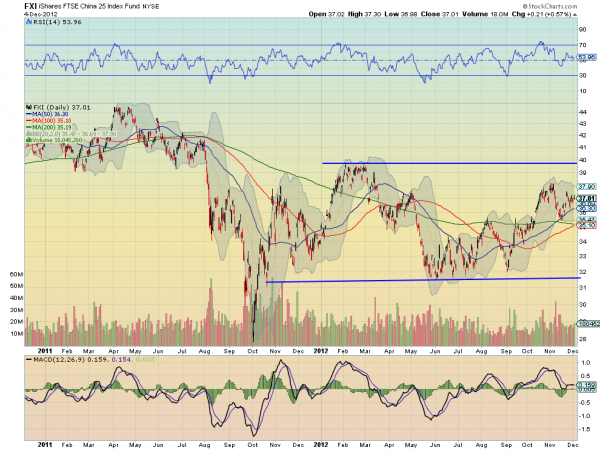The width and height of the screenshot is (600, 450).
Task: Click the 10 level on the RSI axis
Action: pos(582,91)
